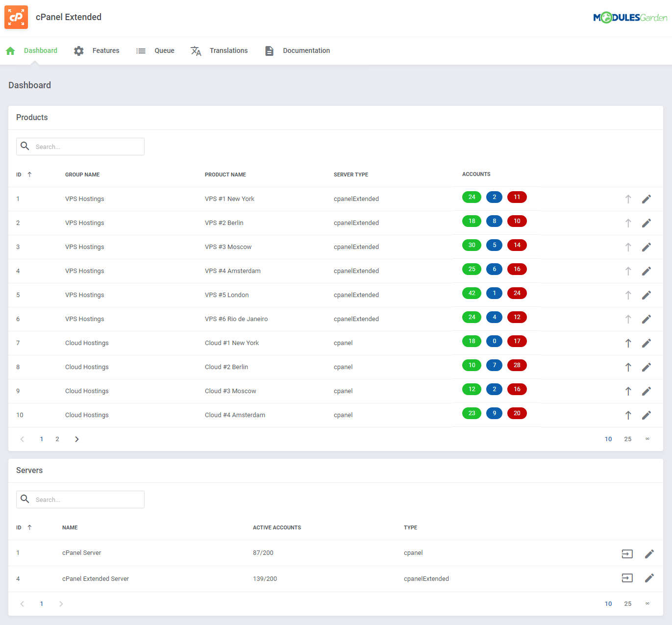The image size is (672, 625).
Task: Click upgrade arrow for Cloud #3 Moscow
Action: pyautogui.click(x=628, y=391)
